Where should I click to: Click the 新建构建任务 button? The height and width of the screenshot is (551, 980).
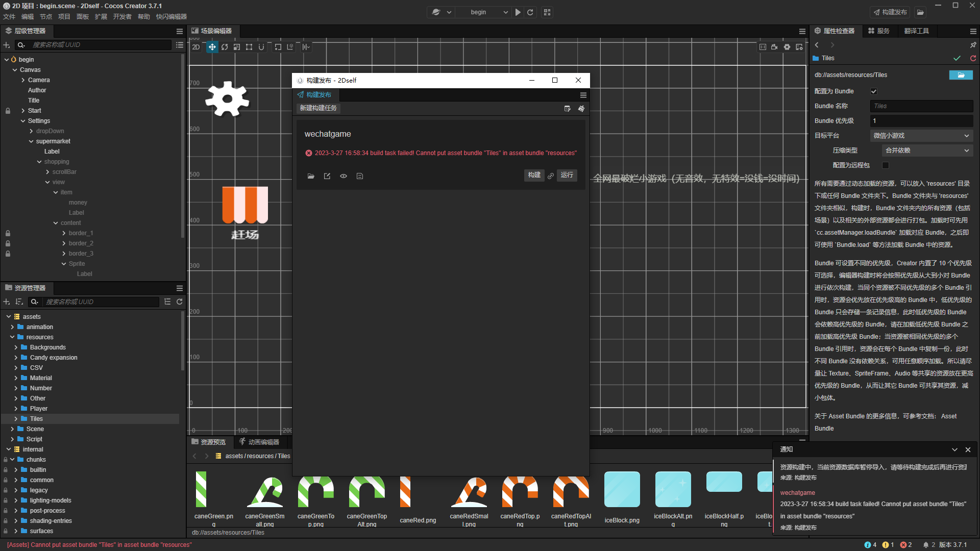click(318, 108)
